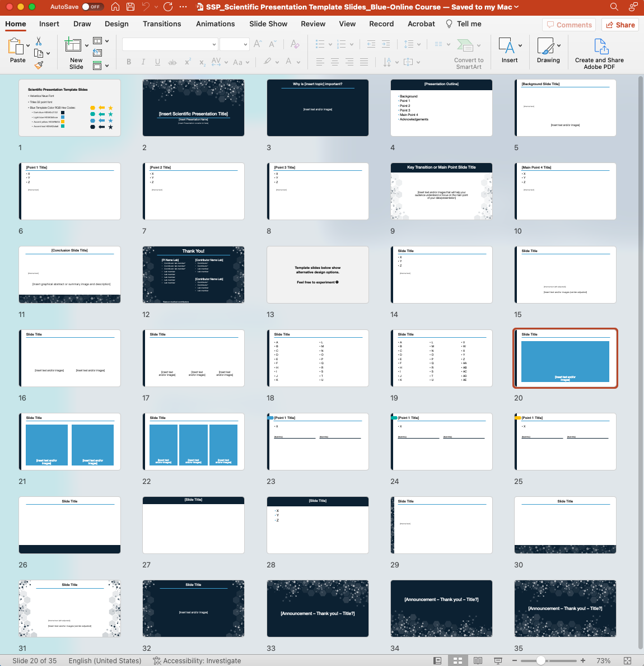This screenshot has width=644, height=666.
Task: Toggle Underline formatting
Action: coord(157,62)
